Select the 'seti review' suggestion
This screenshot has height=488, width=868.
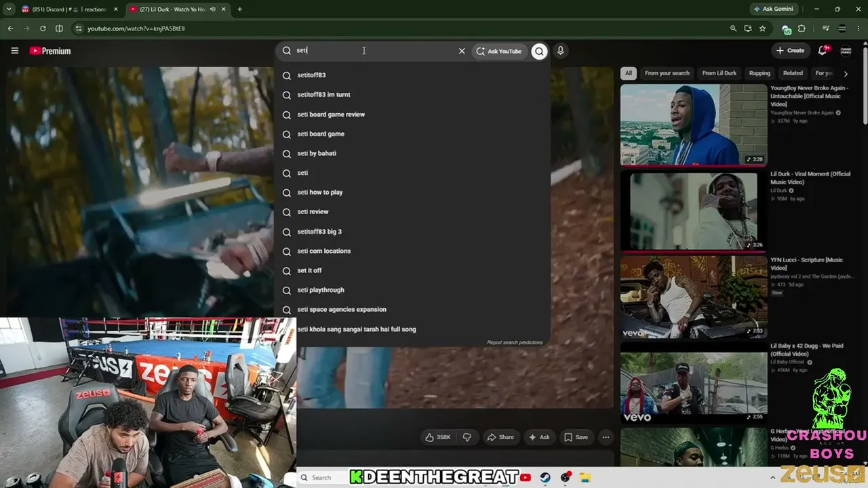pos(412,212)
